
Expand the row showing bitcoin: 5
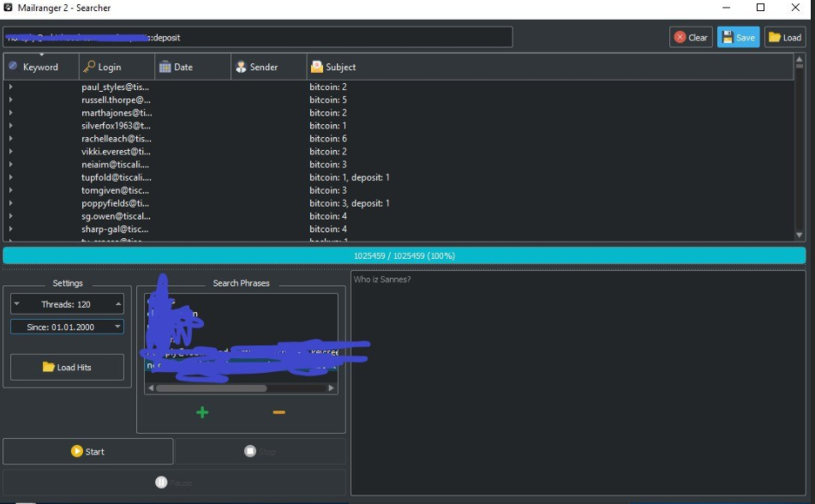point(10,100)
